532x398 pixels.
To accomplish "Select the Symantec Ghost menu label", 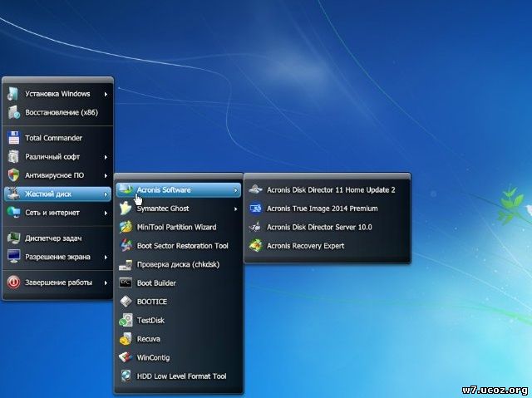I will point(163,209).
